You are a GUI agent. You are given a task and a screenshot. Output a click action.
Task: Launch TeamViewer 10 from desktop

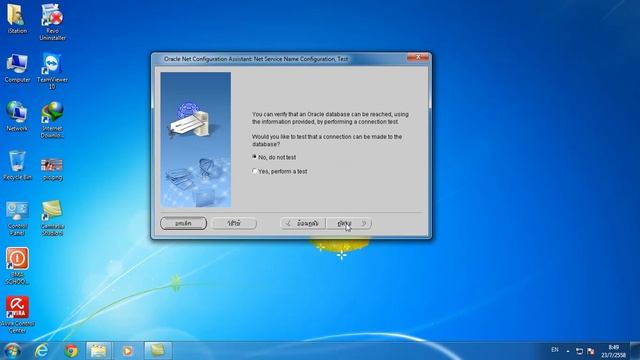tap(52, 71)
